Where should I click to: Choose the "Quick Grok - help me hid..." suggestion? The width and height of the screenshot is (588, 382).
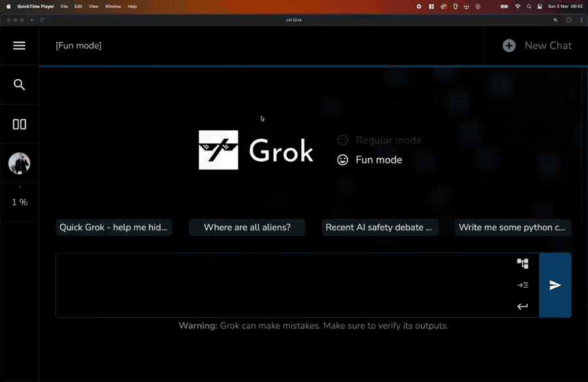pyautogui.click(x=114, y=227)
